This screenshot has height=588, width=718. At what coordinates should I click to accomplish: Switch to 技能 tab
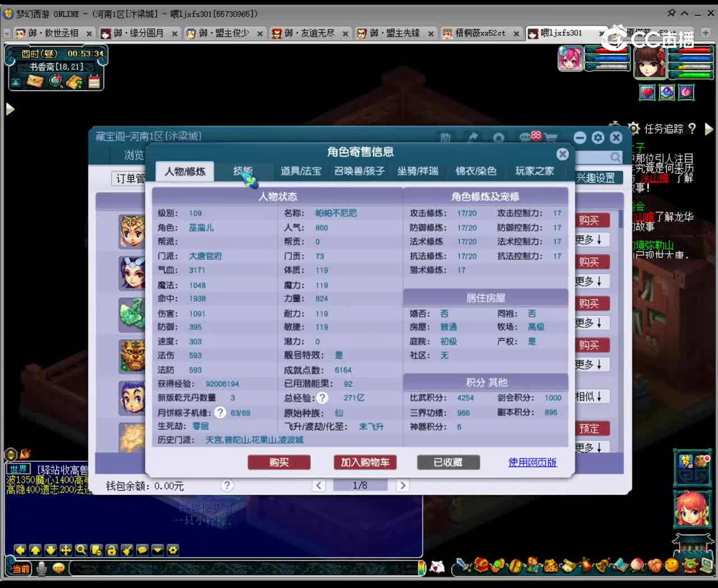click(243, 171)
